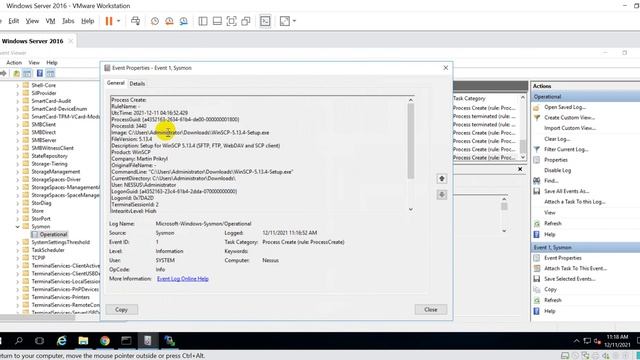The width and height of the screenshot is (640, 360).
Task: Open the stretch display dropdown arrow
Action: 294,21
